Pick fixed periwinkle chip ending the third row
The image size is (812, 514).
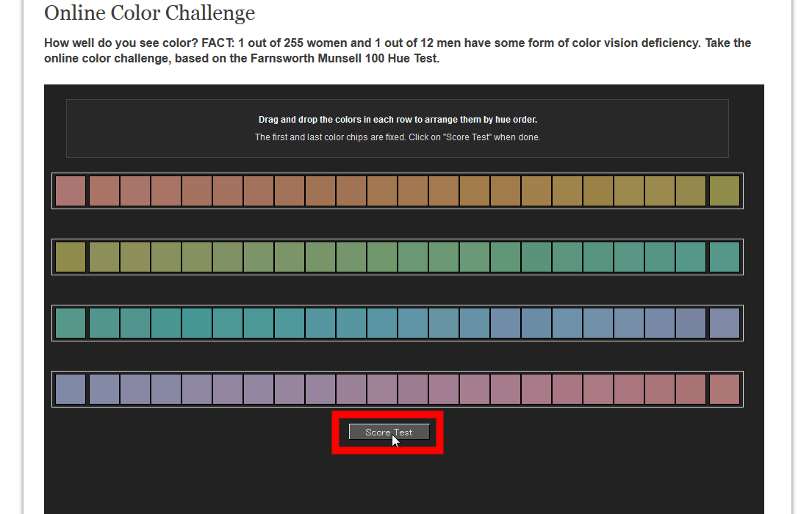(725, 323)
